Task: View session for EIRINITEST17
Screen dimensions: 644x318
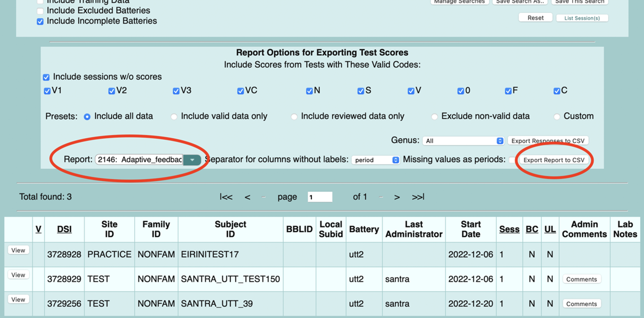Action: point(18,250)
